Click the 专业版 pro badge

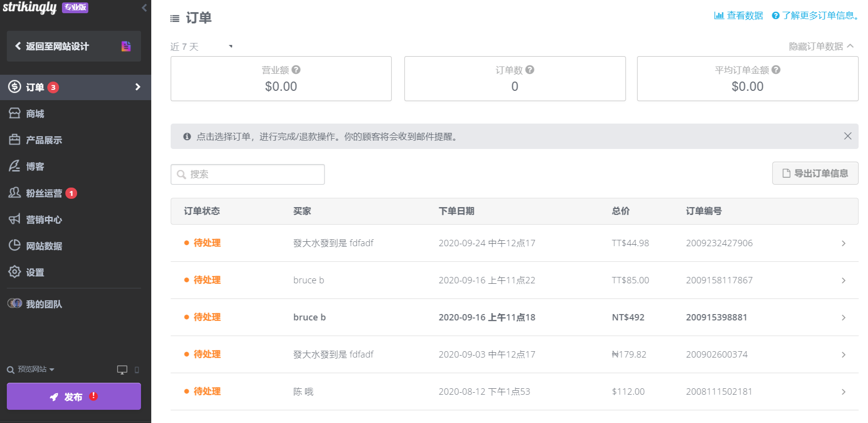click(x=75, y=7)
